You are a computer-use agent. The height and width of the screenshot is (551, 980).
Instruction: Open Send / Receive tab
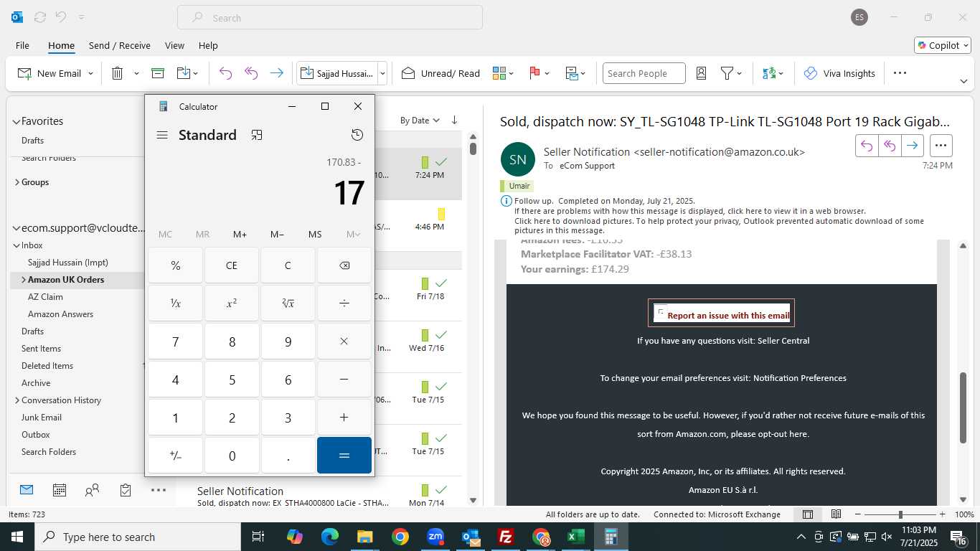[x=120, y=45]
